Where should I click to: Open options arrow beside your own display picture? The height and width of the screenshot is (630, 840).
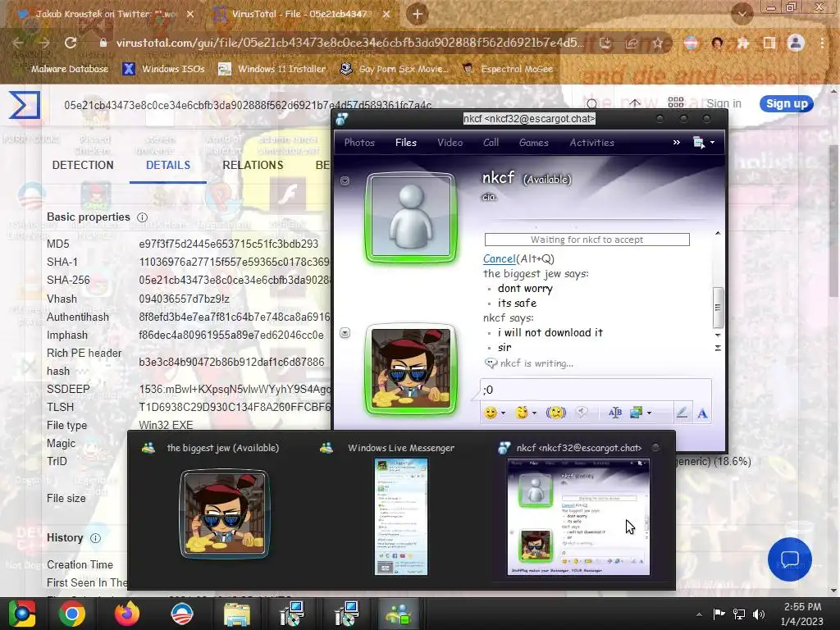345,333
